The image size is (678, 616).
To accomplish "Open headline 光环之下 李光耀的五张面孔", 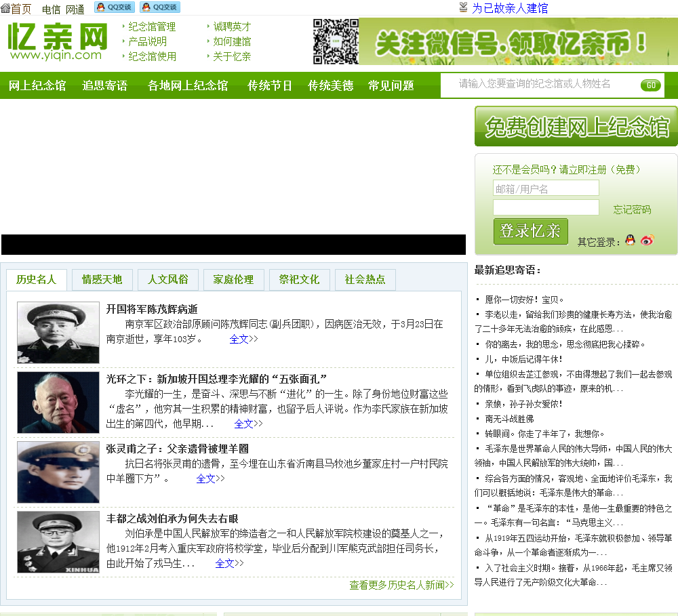I will tap(216, 379).
